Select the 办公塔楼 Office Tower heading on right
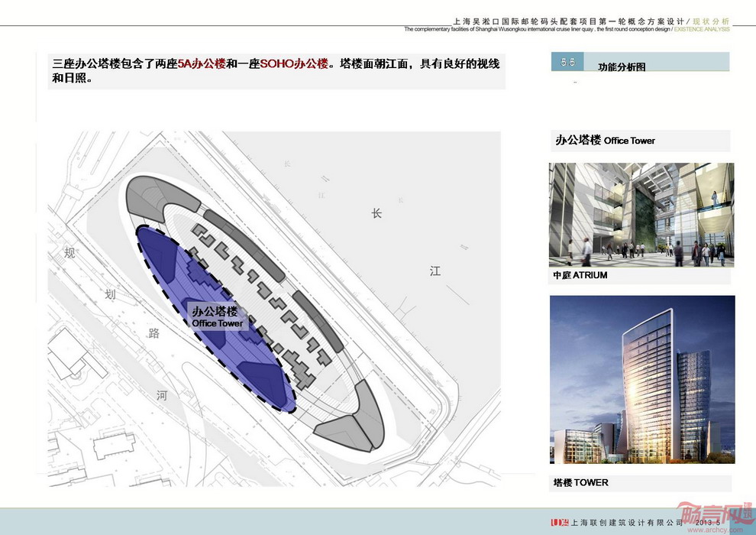Screen dimensions: 756x535 pos(605,141)
